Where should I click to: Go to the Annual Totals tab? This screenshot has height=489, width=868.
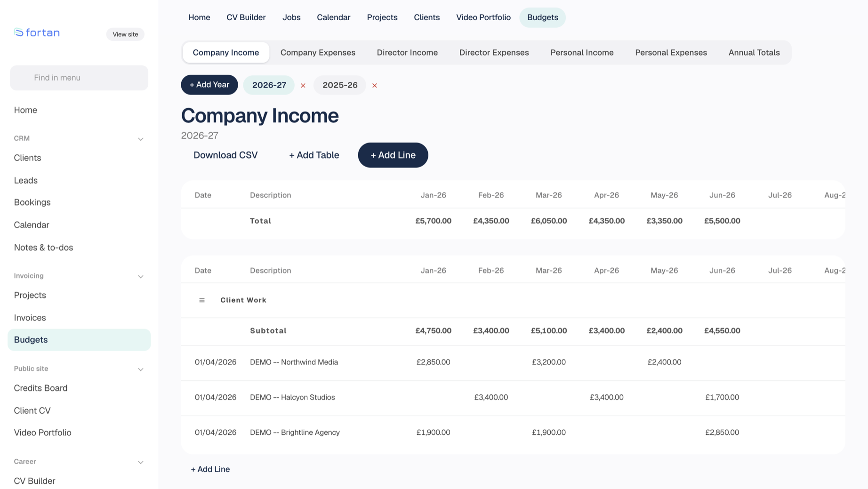click(x=754, y=52)
